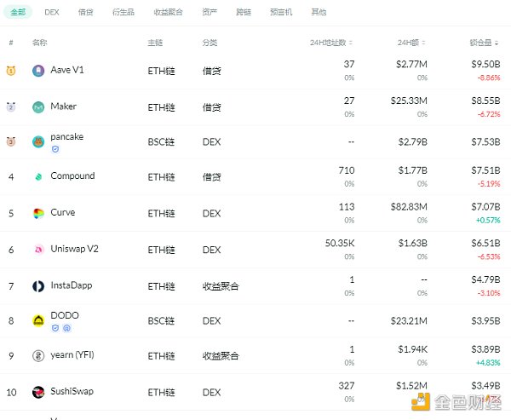This screenshot has height=420, width=511.
Task: Click the bronze rank 3 medal icon
Action: click(11, 141)
